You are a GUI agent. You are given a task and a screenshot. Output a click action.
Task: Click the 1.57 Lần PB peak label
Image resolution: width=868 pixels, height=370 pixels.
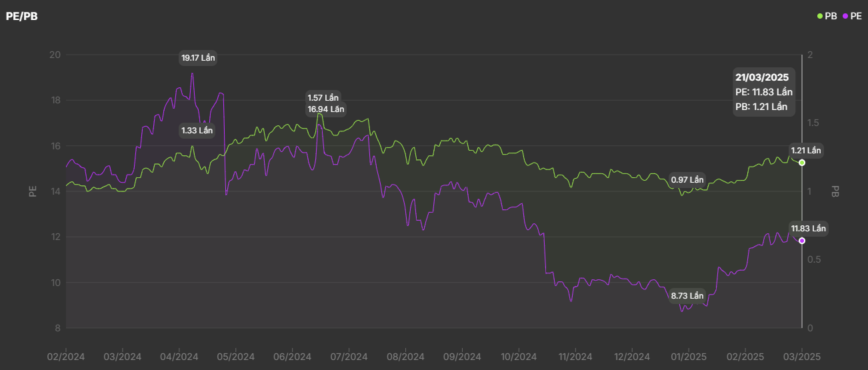coord(323,98)
